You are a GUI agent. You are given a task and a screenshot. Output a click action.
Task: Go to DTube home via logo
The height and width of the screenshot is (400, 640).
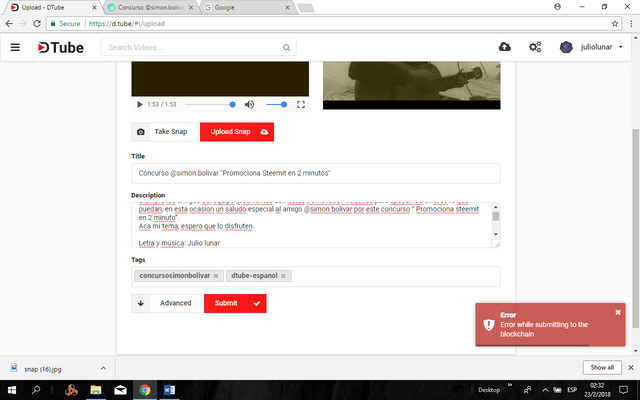[61, 47]
